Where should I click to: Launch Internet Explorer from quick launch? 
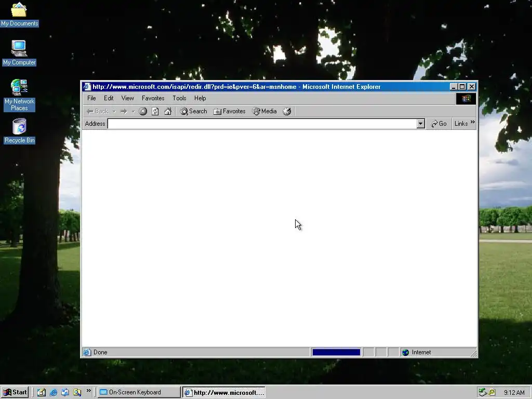point(54,392)
